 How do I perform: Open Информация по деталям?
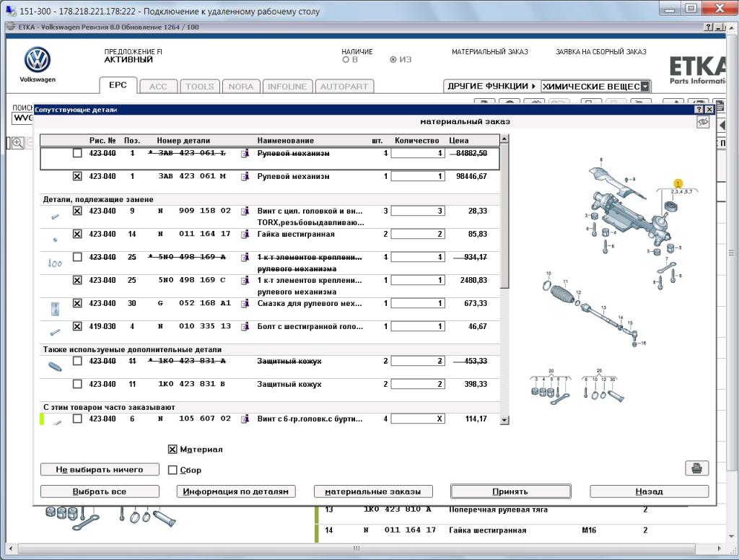pos(236,491)
